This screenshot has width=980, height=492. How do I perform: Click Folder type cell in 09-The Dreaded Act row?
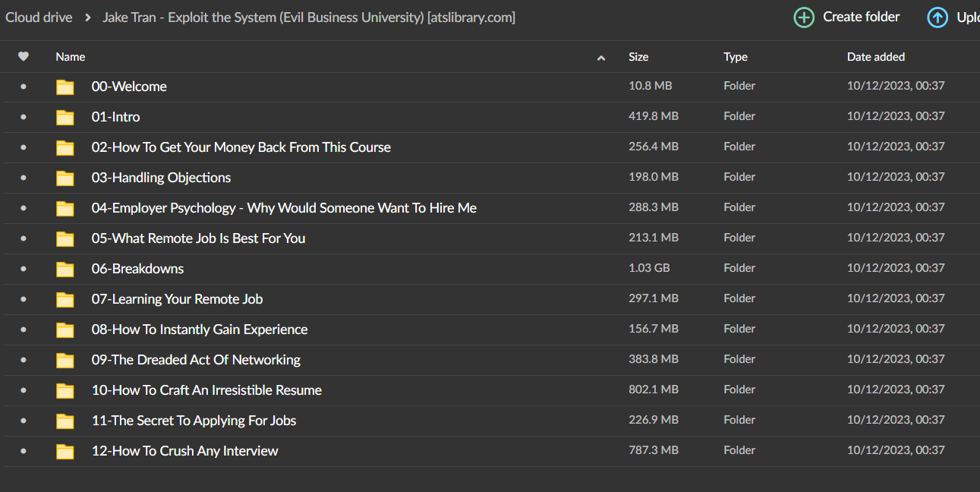click(739, 359)
